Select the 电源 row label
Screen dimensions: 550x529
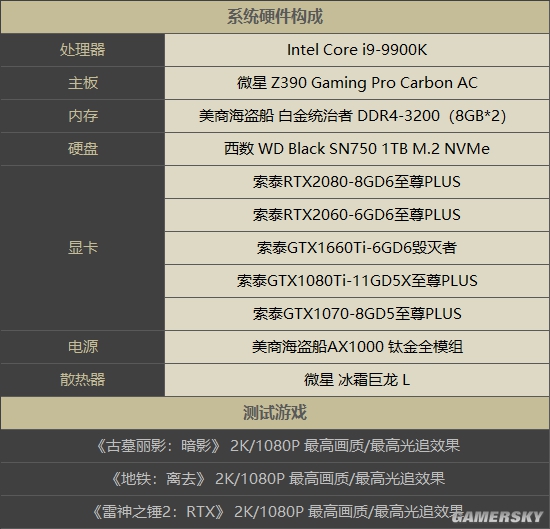(83, 347)
